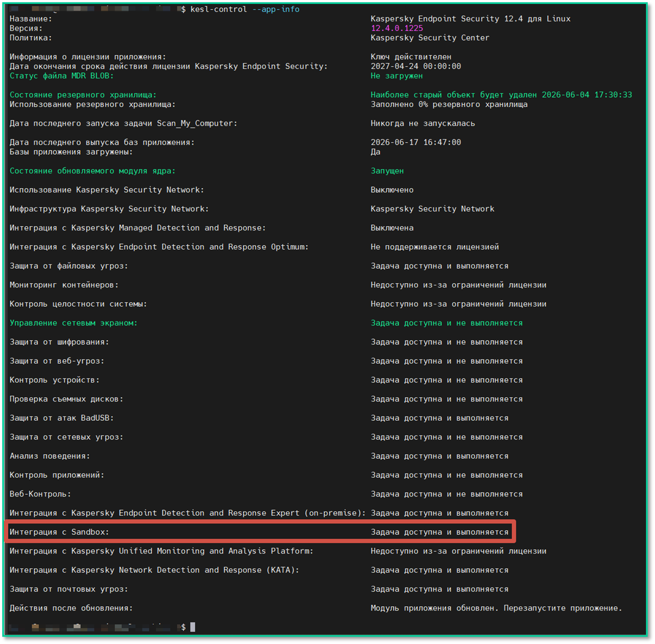The width and height of the screenshot is (655, 644).
Task: Click the green status of Управление сетевым экраном
Action: (446, 323)
